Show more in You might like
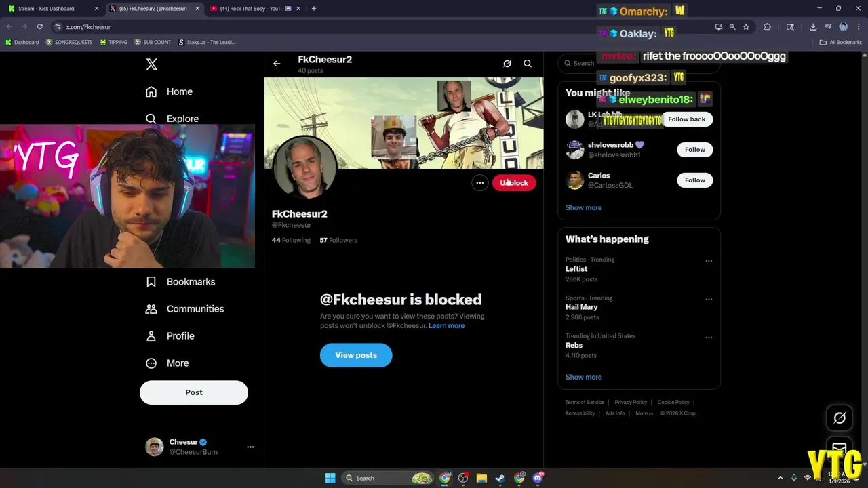The image size is (868, 488). (x=583, y=208)
